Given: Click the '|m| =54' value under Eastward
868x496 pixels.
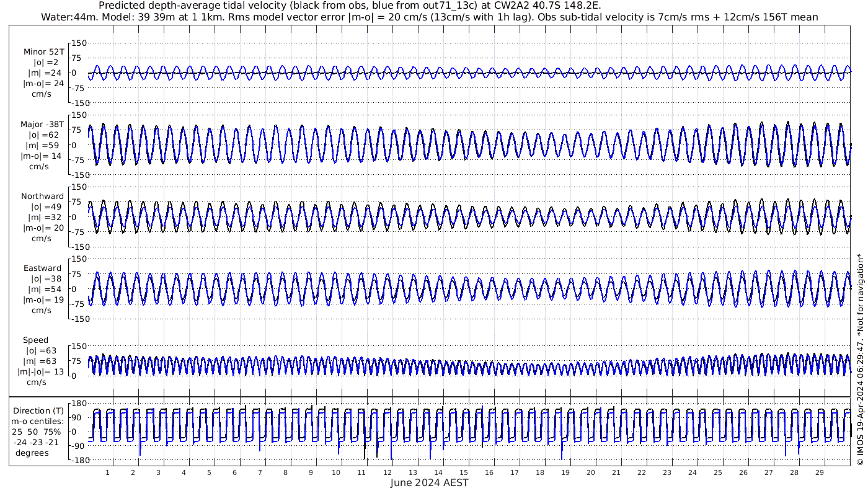Looking at the screenshot, I should click(46, 290).
